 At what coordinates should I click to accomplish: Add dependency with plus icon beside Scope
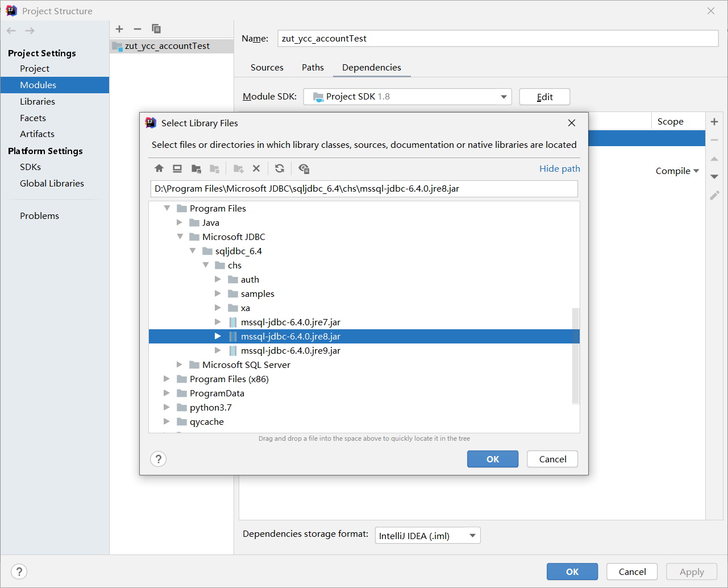[714, 122]
